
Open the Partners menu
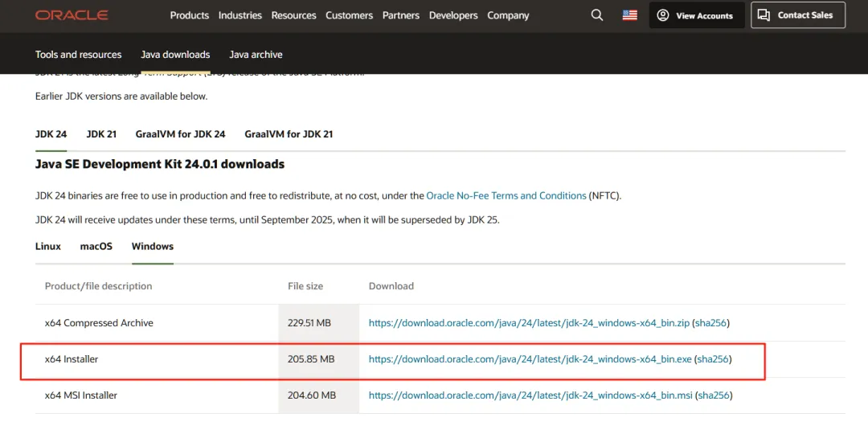[x=401, y=15]
